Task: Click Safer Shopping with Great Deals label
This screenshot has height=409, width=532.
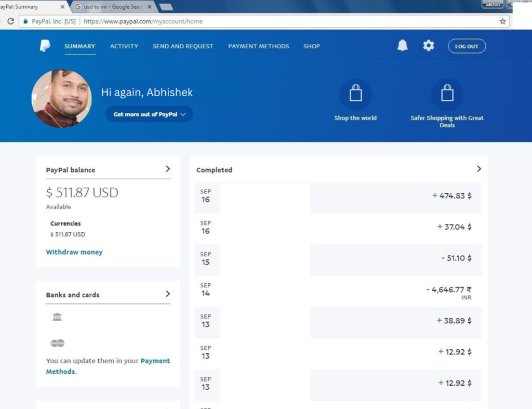Action: coord(447,121)
